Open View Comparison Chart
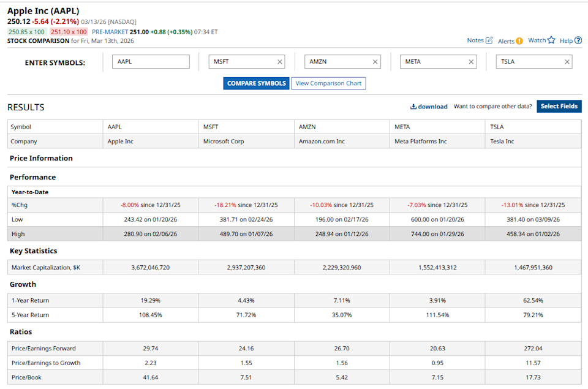 [x=328, y=83]
